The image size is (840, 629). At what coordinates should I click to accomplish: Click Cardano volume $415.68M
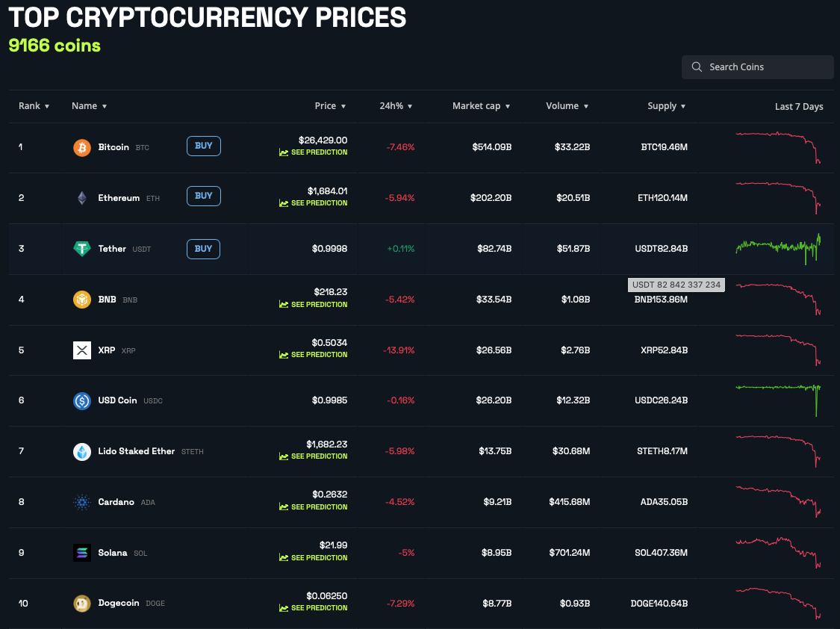click(x=570, y=502)
